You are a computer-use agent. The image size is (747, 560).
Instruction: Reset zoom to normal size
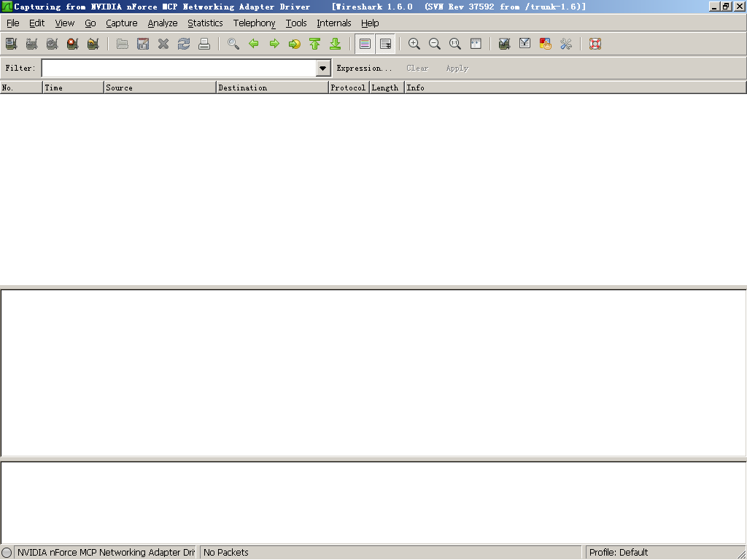click(455, 44)
